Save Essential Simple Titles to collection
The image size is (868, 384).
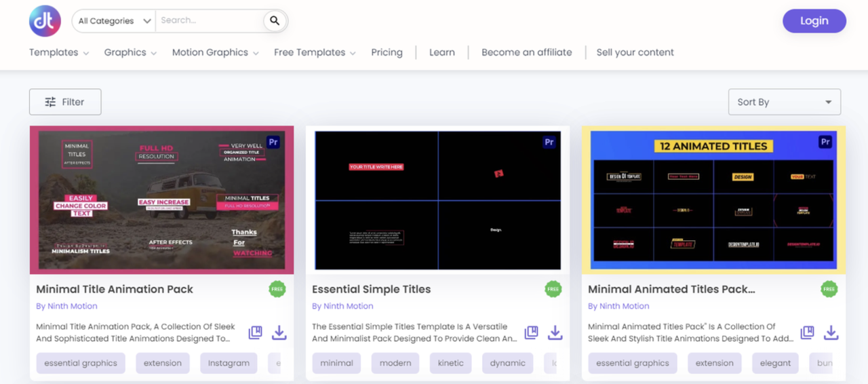click(x=531, y=332)
